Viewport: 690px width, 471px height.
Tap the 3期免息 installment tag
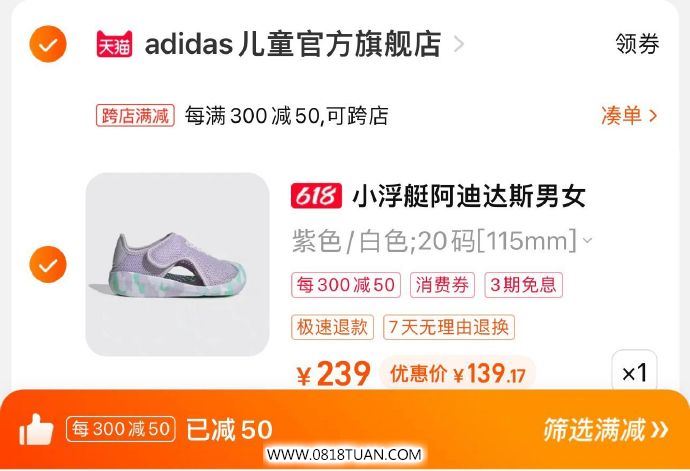[x=524, y=285]
